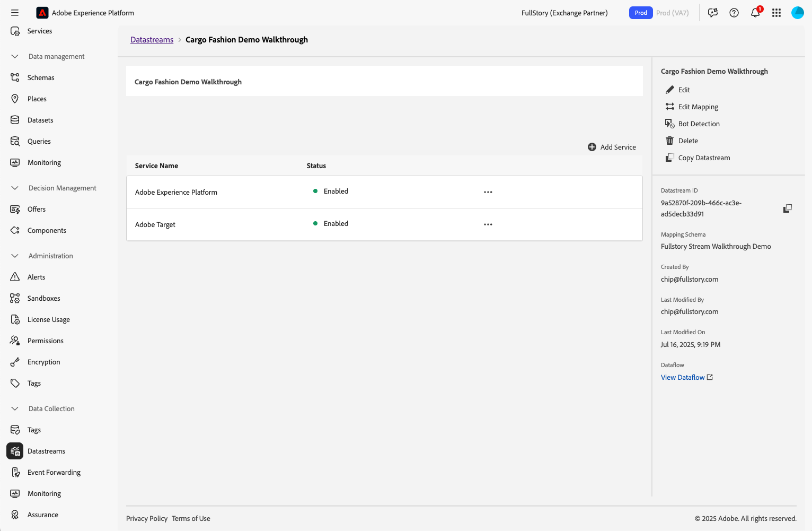
Task: Click the Bot Detection option
Action: coord(699,124)
